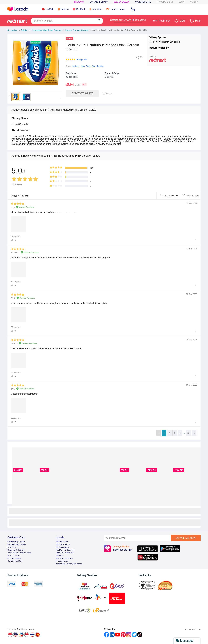Open Sort: Relevance dropdown
The width and height of the screenshot is (208, 644).
click(x=169, y=195)
